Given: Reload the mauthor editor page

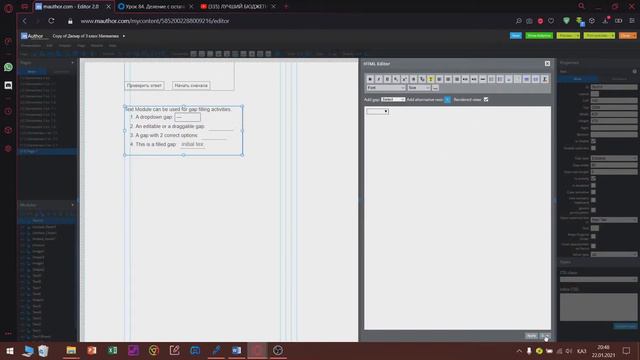Looking at the screenshot, I should pyautogui.click(x=51, y=21).
